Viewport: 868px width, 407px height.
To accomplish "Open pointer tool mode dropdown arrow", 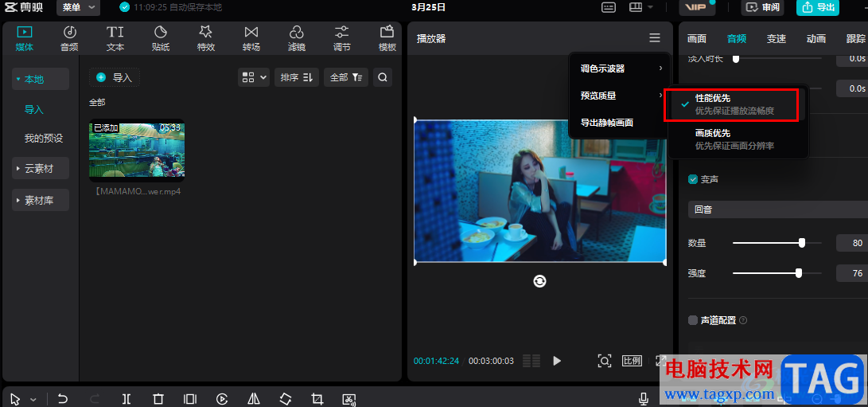I will [33, 399].
